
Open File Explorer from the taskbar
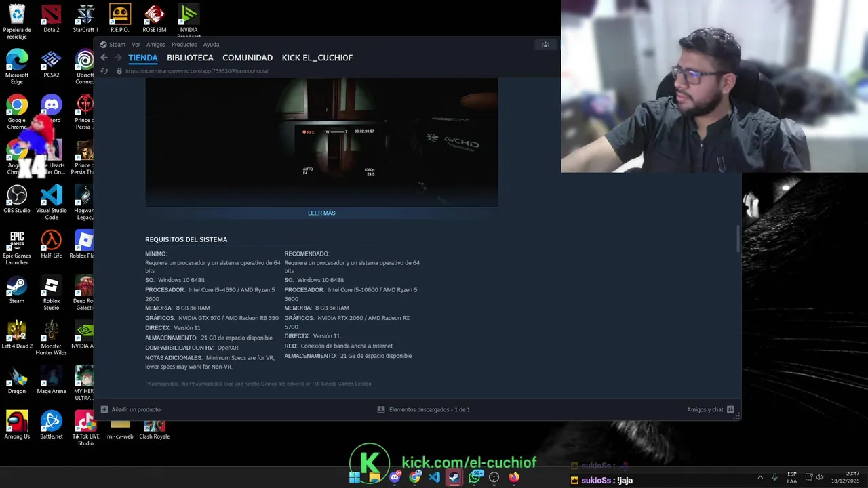[x=374, y=477]
